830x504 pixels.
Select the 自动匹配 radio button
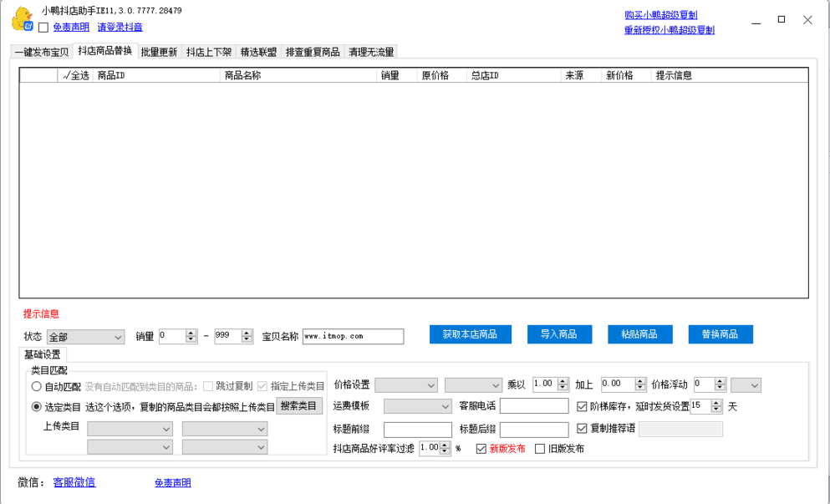37,386
